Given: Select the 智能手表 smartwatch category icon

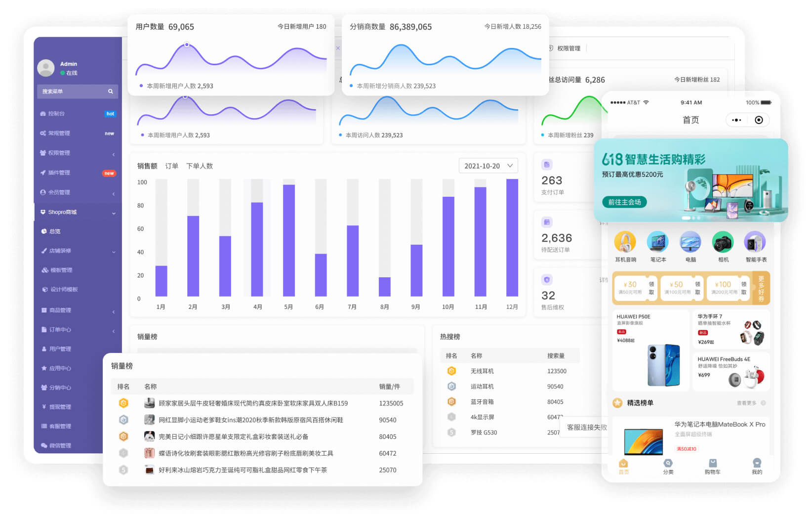Looking at the screenshot, I should click(x=755, y=243).
